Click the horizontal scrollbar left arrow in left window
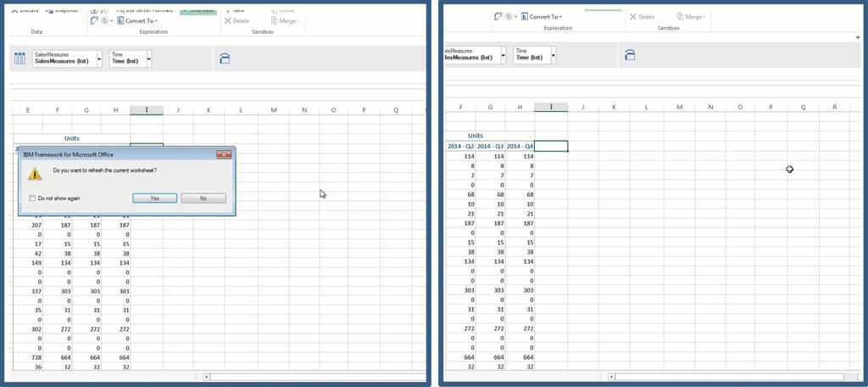 (207, 377)
